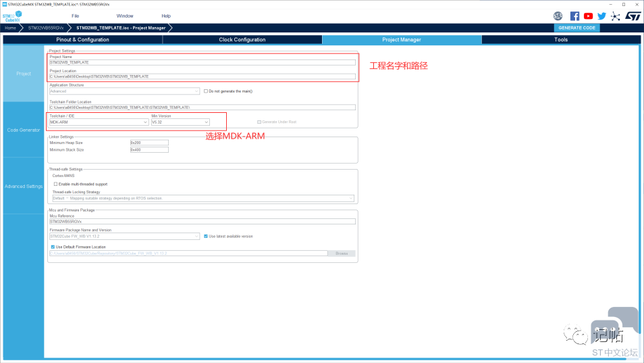Click the Minimum Heap Size field

[149, 143]
